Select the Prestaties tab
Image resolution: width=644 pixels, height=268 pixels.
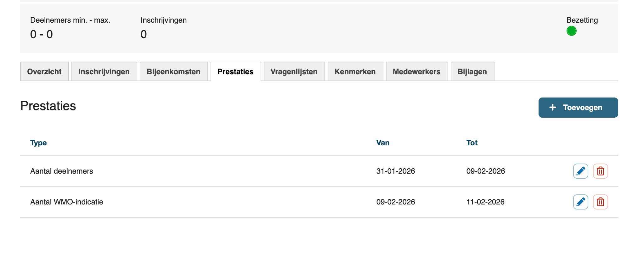(x=235, y=72)
